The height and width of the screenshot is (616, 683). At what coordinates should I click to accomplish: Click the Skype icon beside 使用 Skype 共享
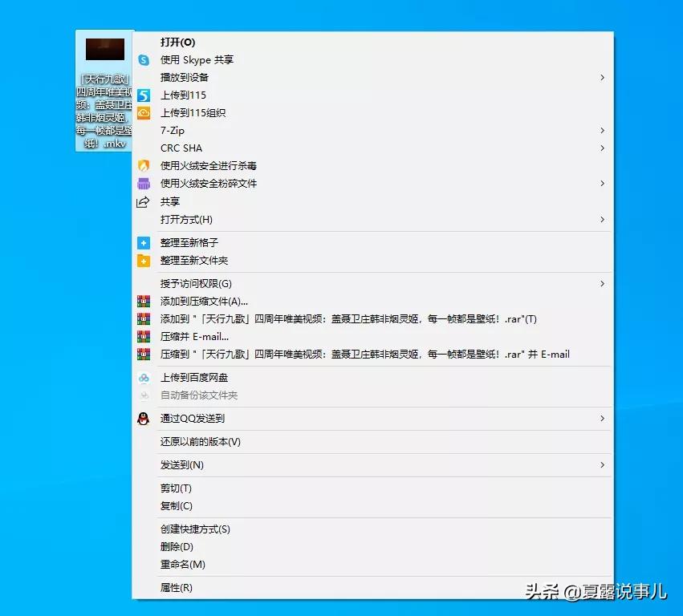point(143,59)
